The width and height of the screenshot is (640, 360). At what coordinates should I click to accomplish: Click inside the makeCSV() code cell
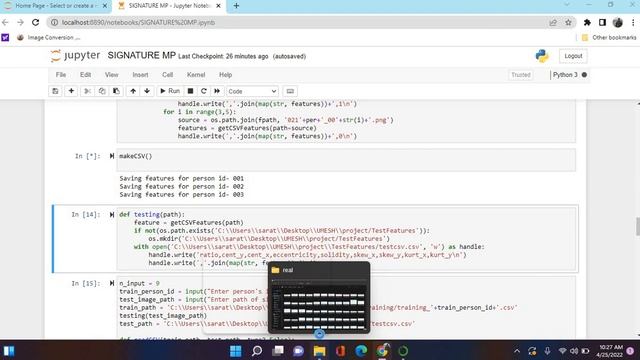[x=346, y=160]
